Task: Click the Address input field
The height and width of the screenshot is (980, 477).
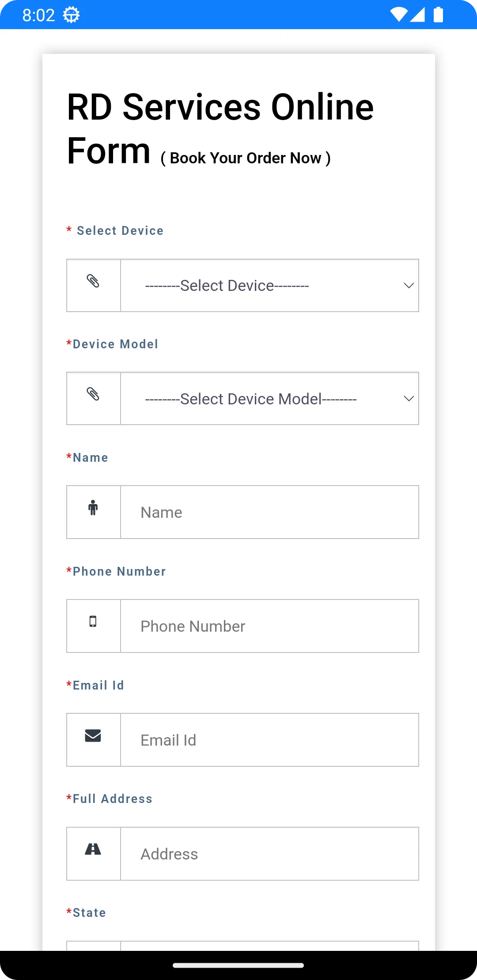Action: [x=269, y=853]
